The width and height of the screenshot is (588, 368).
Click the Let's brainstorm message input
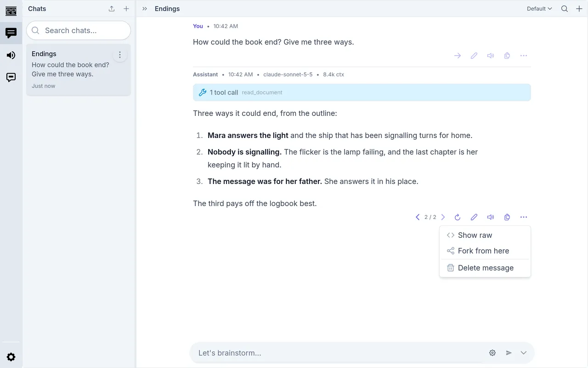[x=340, y=353]
